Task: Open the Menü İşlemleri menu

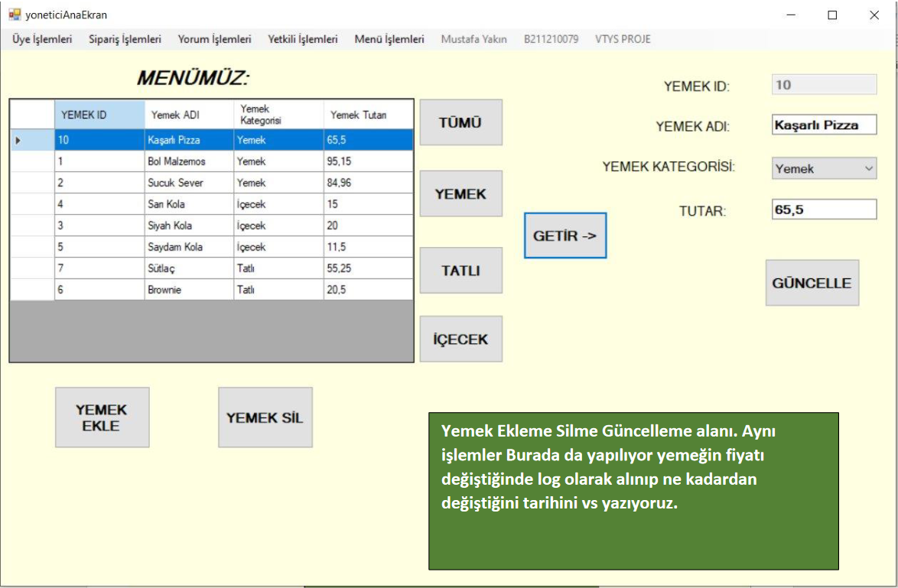Action: point(389,39)
